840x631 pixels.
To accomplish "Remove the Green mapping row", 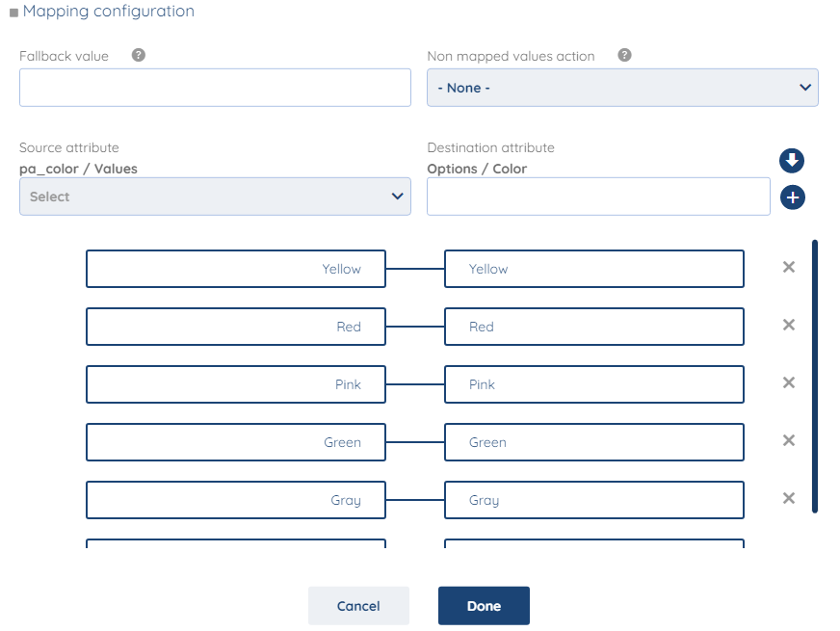I will coord(789,440).
